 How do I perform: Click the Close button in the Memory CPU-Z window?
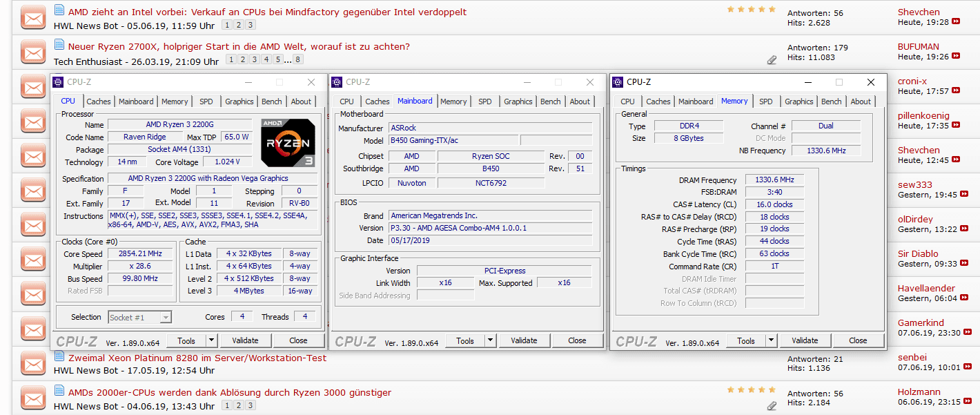pyautogui.click(x=858, y=340)
